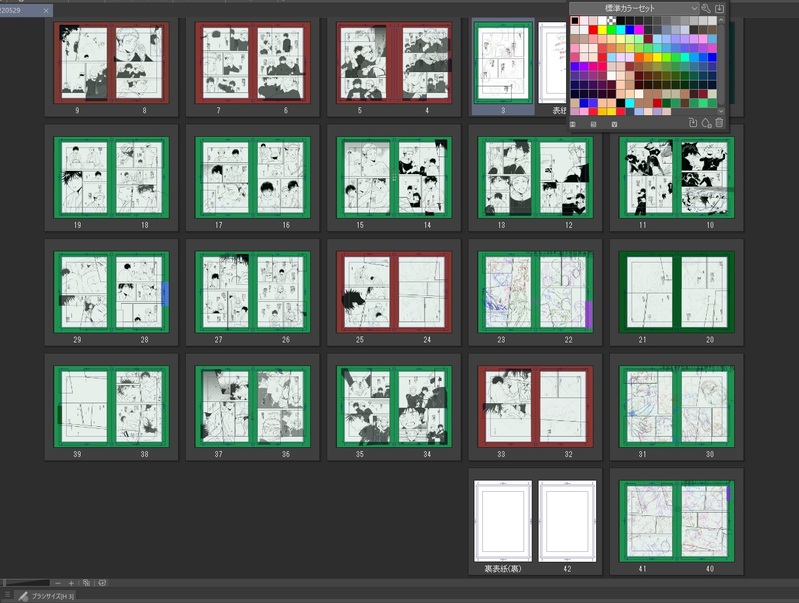Select the page 31 thumbnail
This screenshot has height=603, width=799.
pyautogui.click(x=649, y=407)
